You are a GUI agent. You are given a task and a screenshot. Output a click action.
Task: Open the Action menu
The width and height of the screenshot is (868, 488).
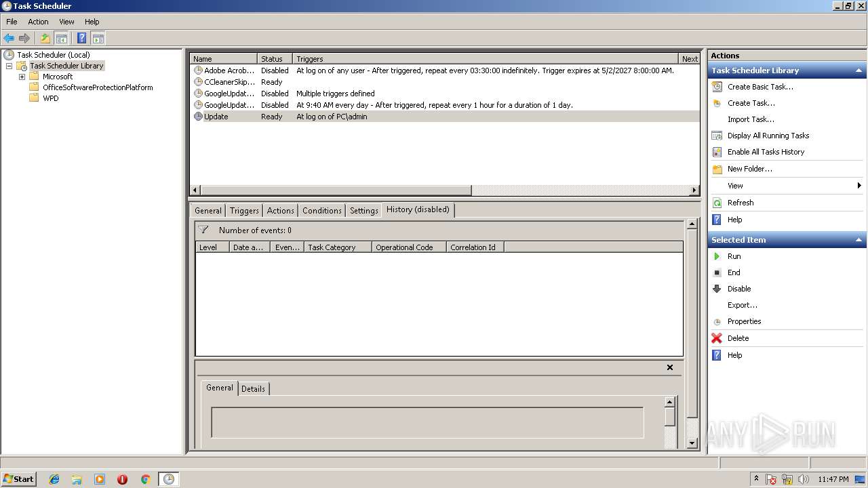point(38,22)
